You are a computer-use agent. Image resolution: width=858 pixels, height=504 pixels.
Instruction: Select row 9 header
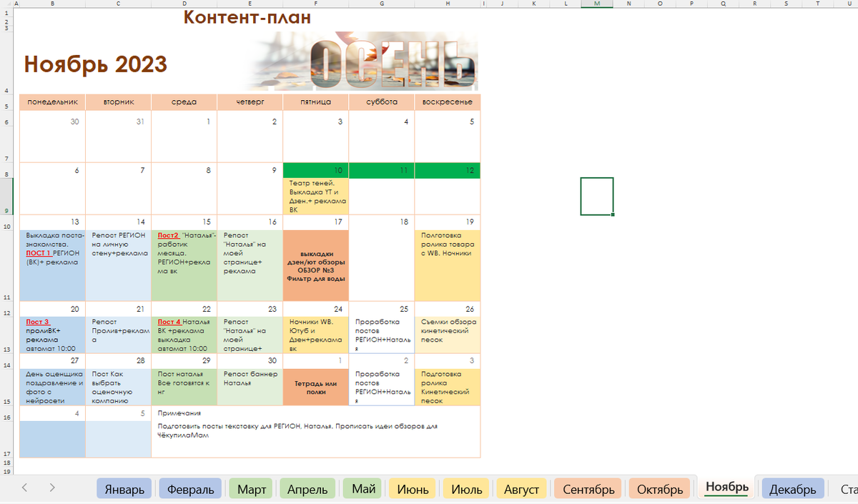[6, 197]
